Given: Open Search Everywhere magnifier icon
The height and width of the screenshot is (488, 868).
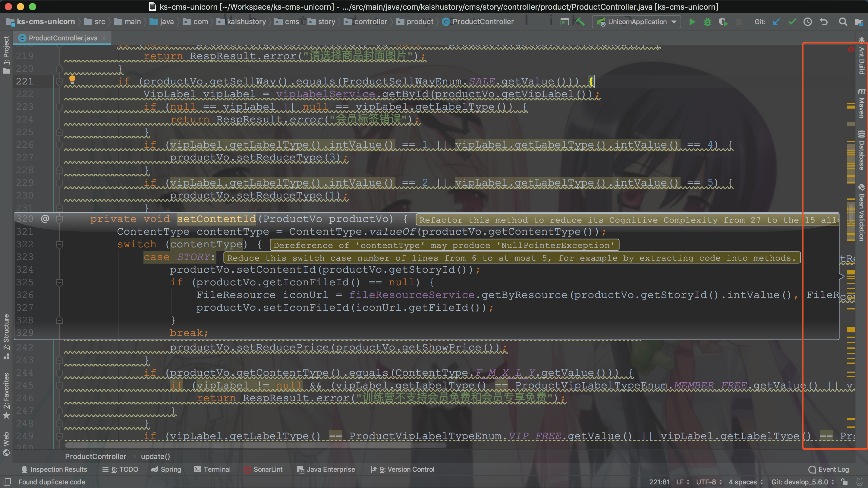Looking at the screenshot, I should tap(843, 22).
